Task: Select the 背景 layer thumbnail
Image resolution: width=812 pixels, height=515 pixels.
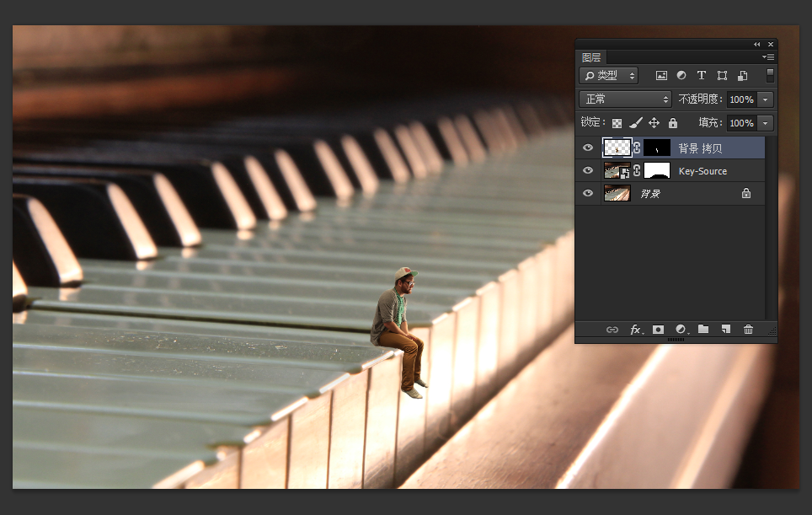Action: point(617,193)
